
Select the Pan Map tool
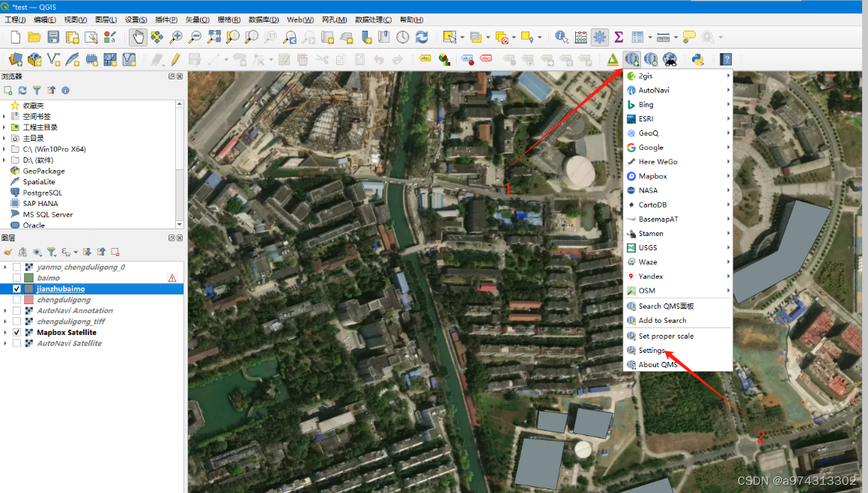click(x=139, y=36)
